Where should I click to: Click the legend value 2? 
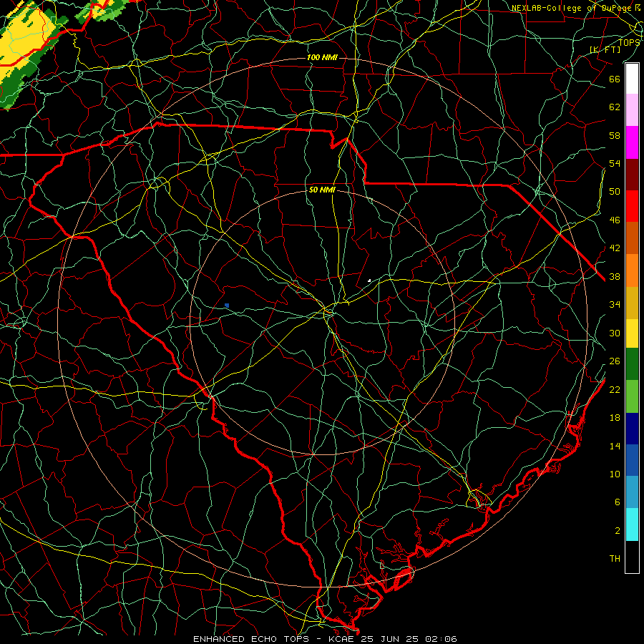pos(617,530)
